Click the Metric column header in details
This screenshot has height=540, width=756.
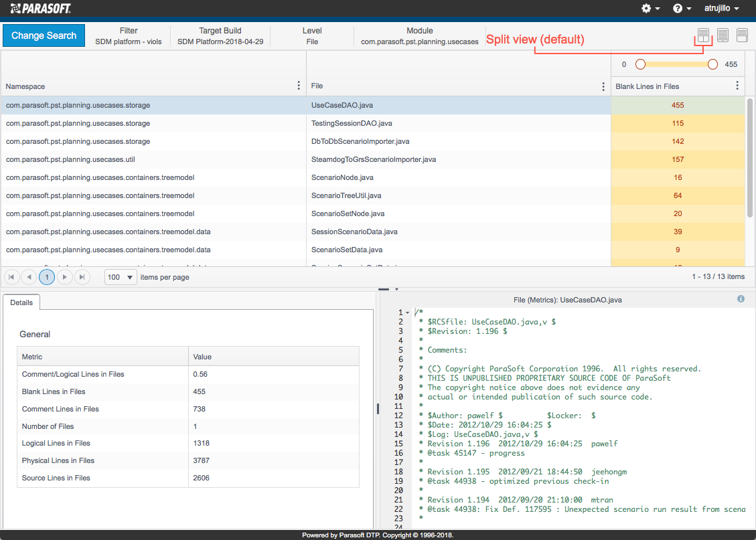point(102,357)
